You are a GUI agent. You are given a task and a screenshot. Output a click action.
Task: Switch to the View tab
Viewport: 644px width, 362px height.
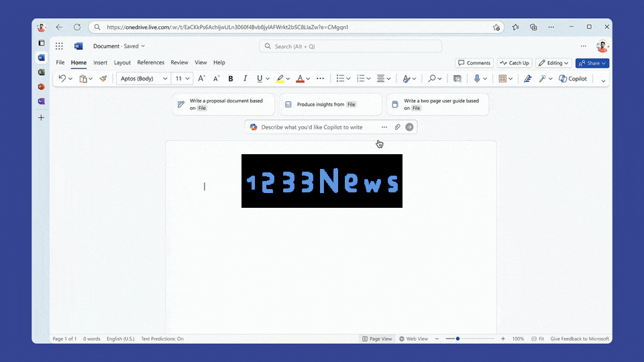coord(201,62)
